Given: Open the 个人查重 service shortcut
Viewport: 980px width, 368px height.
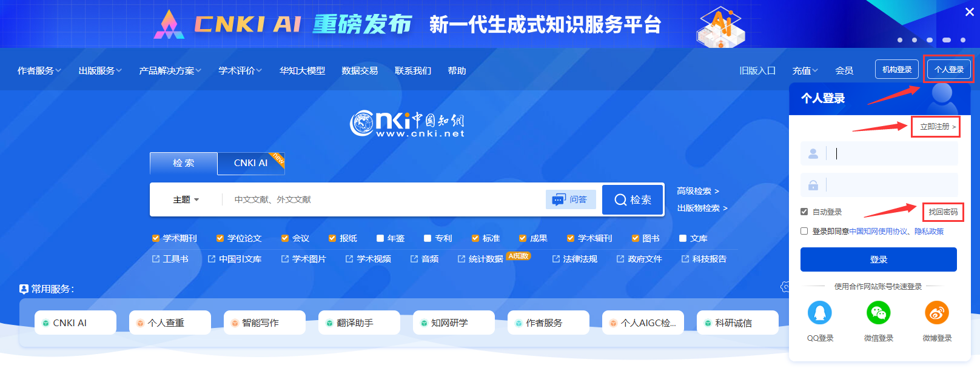Looking at the screenshot, I should click(x=170, y=323).
